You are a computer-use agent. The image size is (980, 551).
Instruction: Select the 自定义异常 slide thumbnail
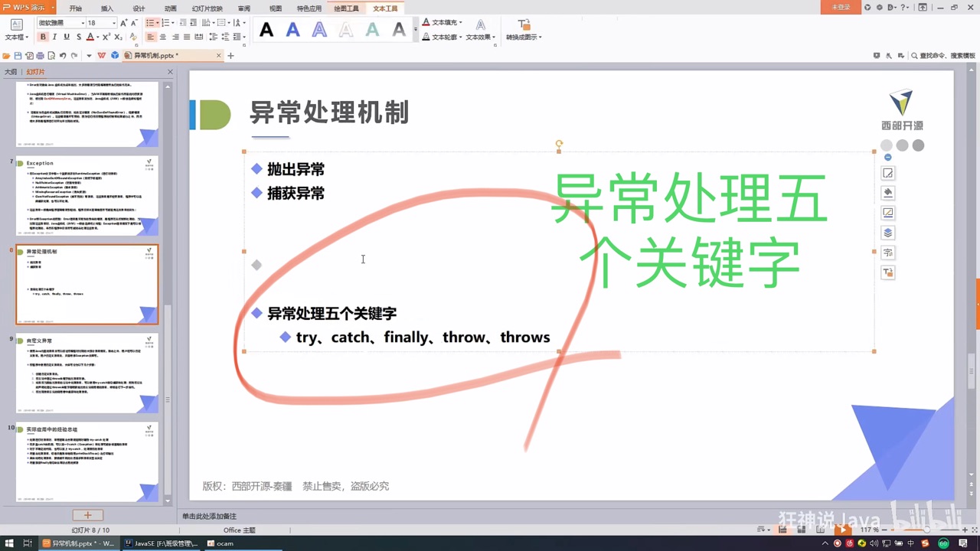coord(87,373)
